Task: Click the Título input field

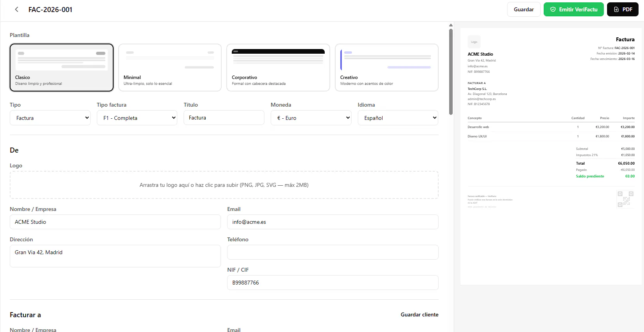Action: click(224, 118)
